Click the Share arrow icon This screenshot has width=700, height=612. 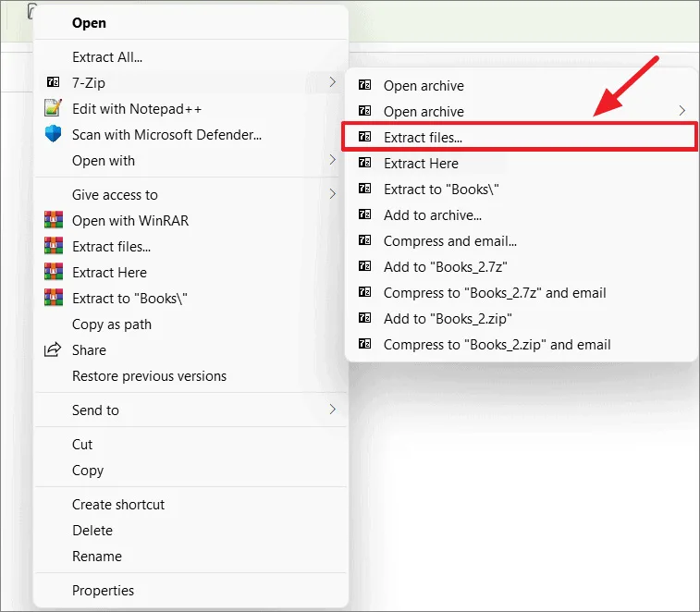pyautogui.click(x=53, y=349)
